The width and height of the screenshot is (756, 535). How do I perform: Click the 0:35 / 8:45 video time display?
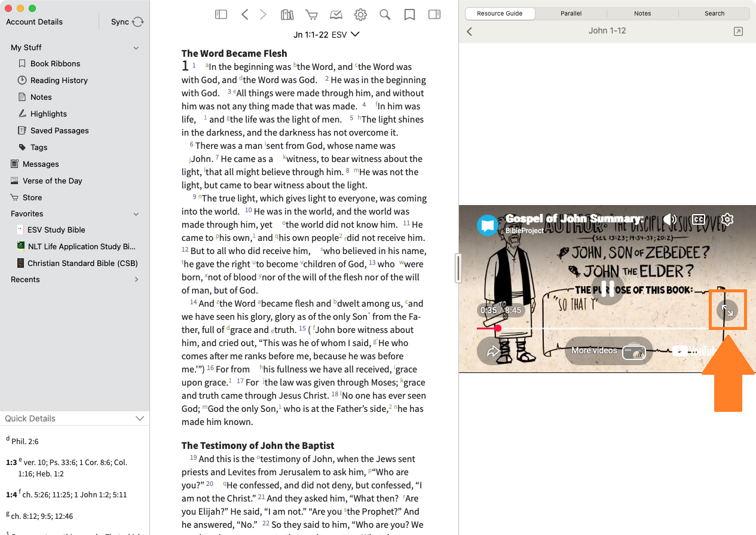click(x=501, y=310)
